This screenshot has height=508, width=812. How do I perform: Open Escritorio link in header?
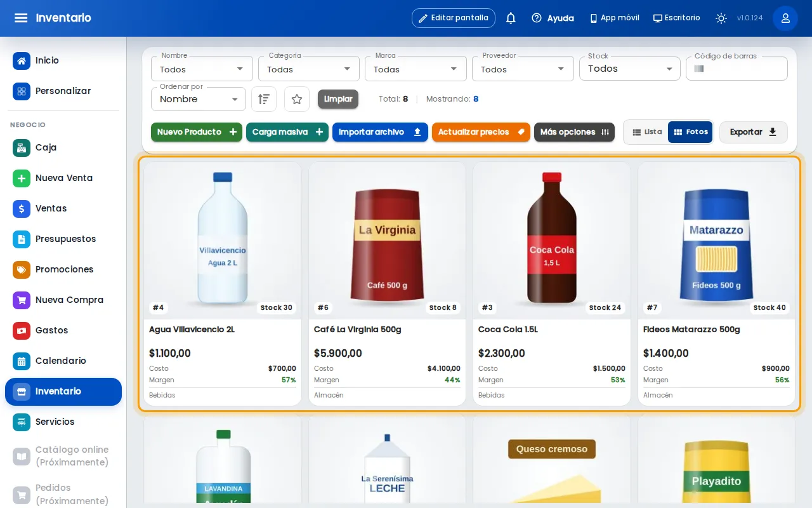click(x=677, y=18)
